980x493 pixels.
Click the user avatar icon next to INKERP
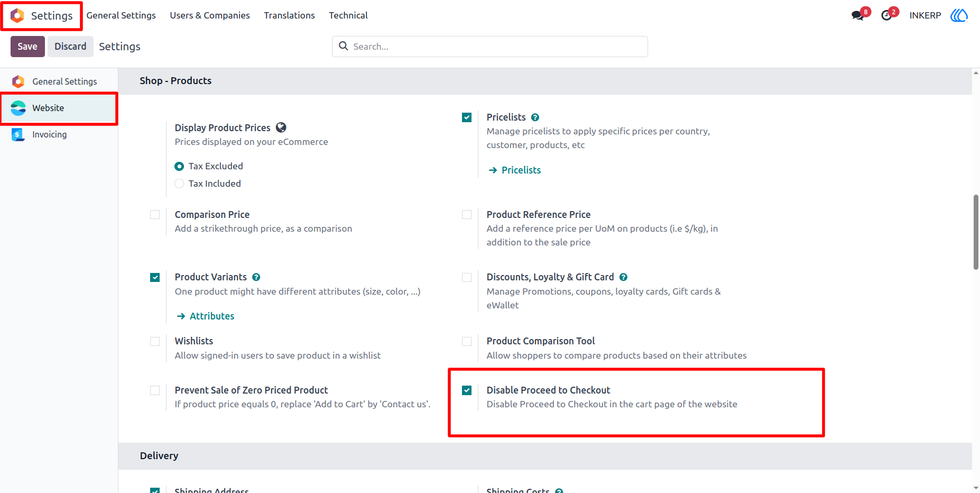click(959, 15)
